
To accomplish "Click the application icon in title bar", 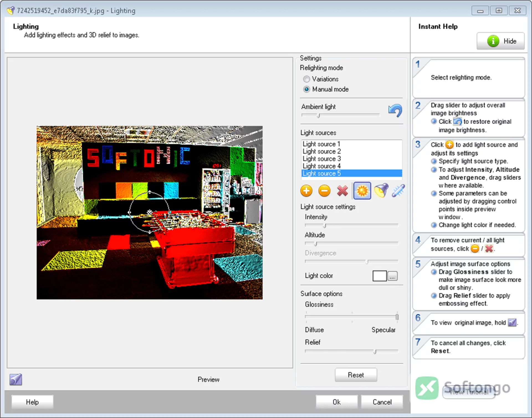I will (11, 11).
